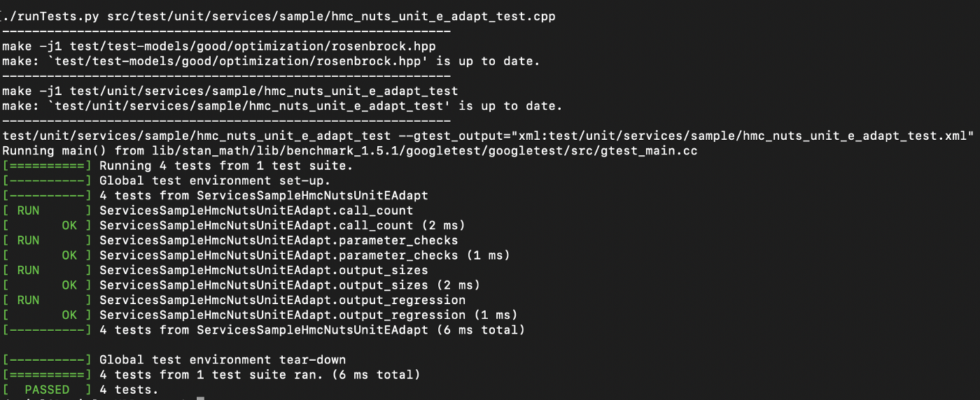The image size is (980, 400).
Task: Click the OK tag for output_regression (1 ms)
Action: pyautogui.click(x=69, y=315)
